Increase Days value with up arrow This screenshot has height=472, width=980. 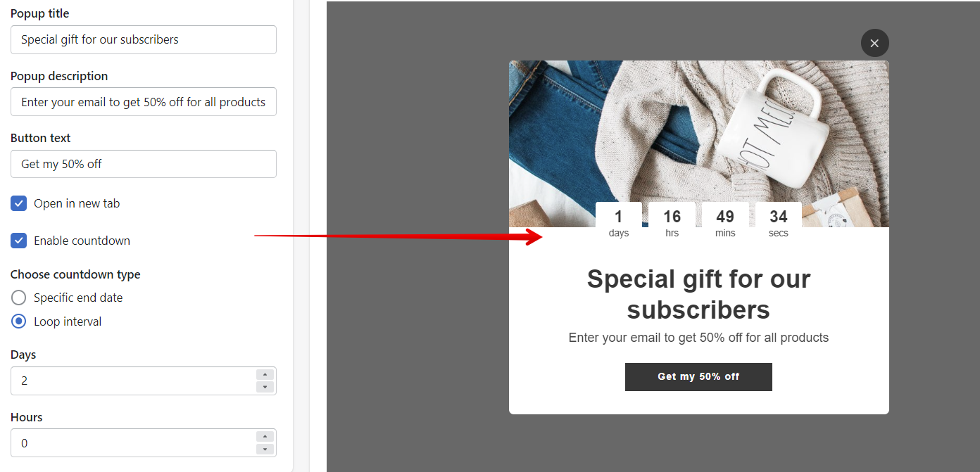(x=265, y=375)
